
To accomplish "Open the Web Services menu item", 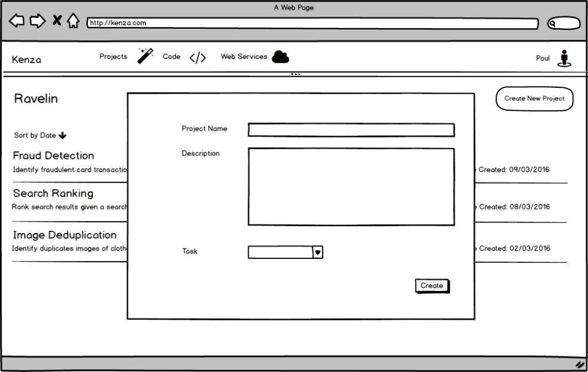I will click(x=244, y=57).
